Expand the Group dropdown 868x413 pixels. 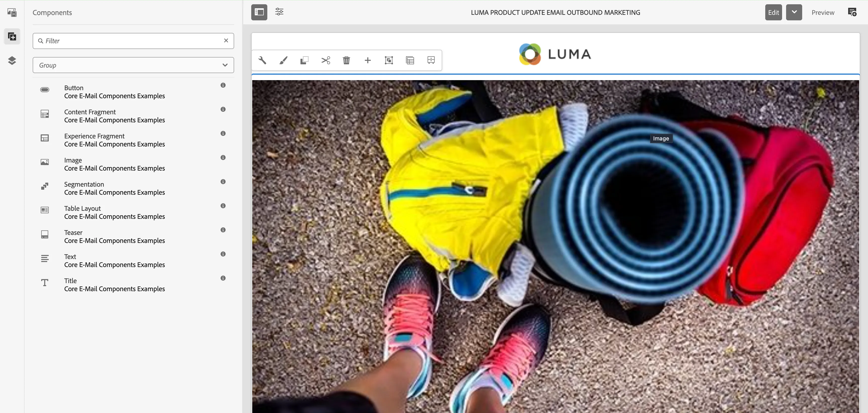[x=133, y=65]
